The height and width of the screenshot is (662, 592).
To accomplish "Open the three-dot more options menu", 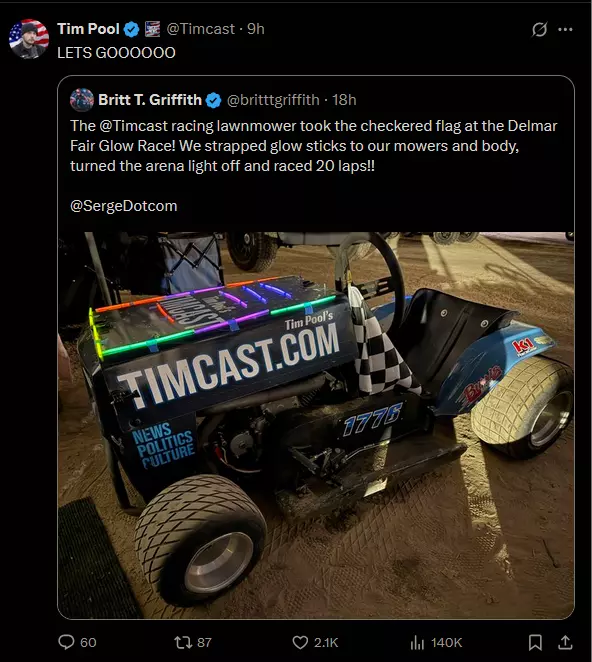I will 565,29.
